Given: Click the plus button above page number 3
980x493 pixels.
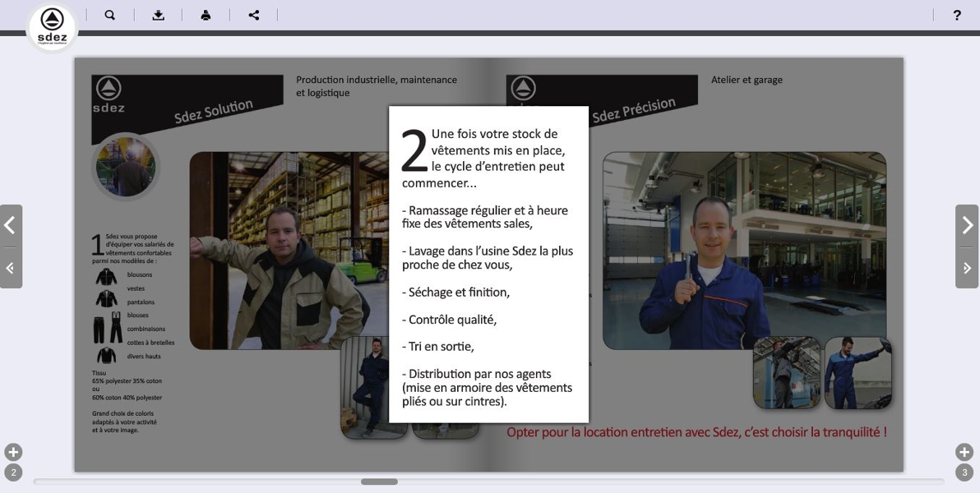Looking at the screenshot, I should click(x=964, y=453).
